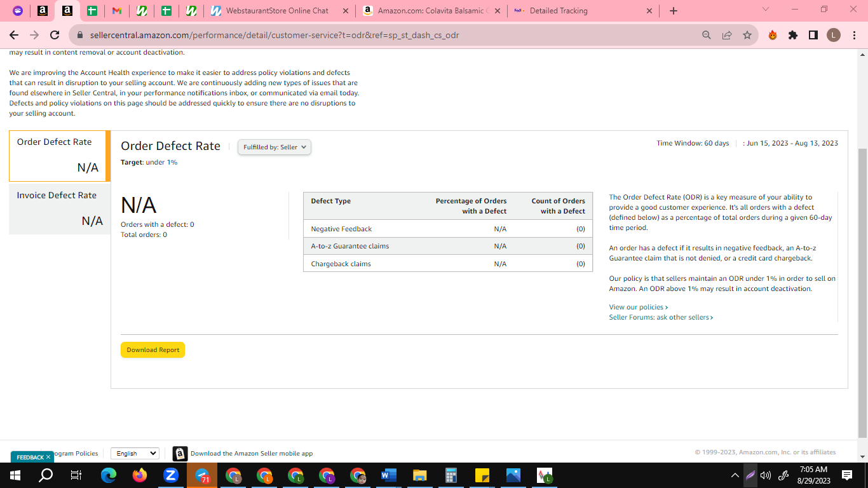The height and width of the screenshot is (488, 868).
Task: Open Chrome's tab search chevron
Action: 765,10
